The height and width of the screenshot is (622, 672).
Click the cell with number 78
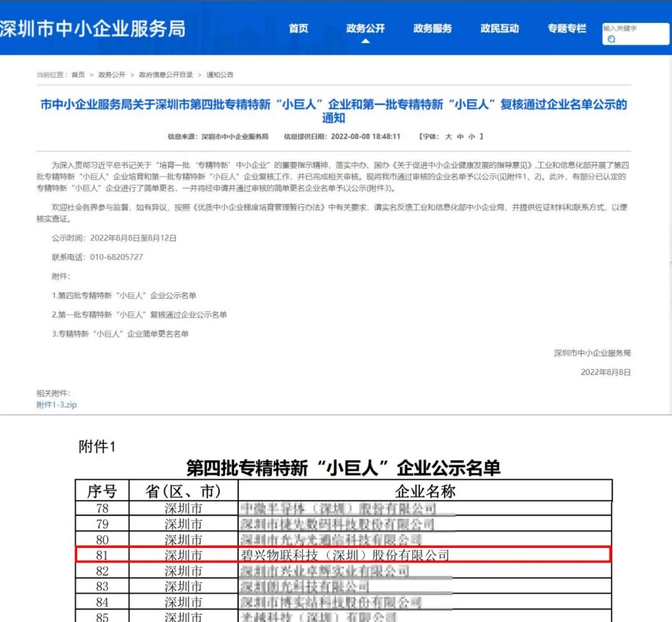click(x=102, y=508)
